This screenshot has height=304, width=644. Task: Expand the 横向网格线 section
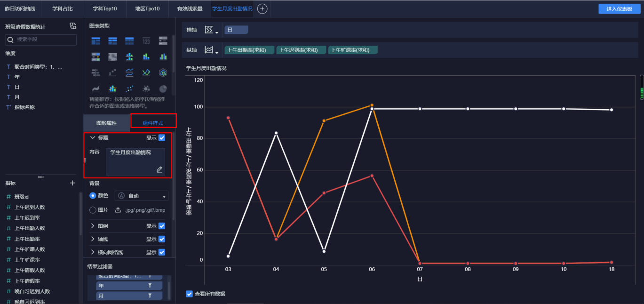[x=92, y=252]
